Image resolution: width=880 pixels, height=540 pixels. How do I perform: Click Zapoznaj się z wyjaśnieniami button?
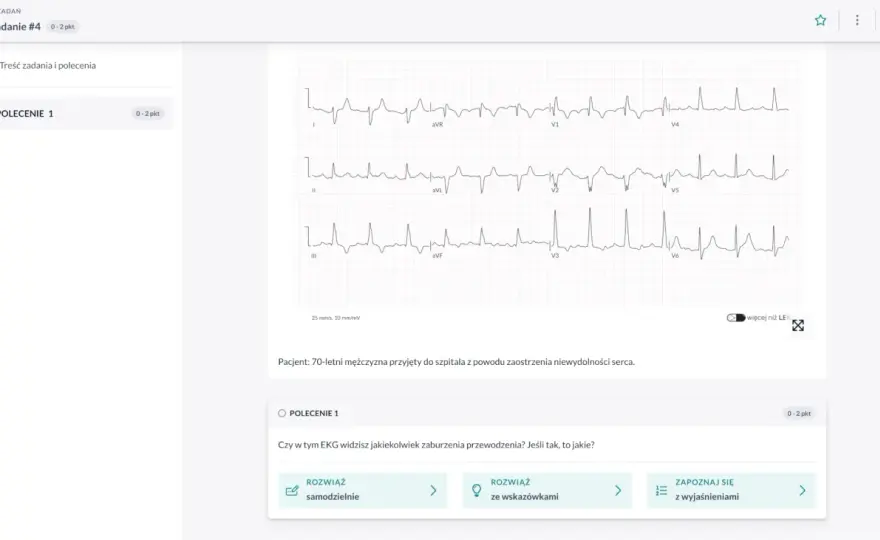[x=731, y=490]
